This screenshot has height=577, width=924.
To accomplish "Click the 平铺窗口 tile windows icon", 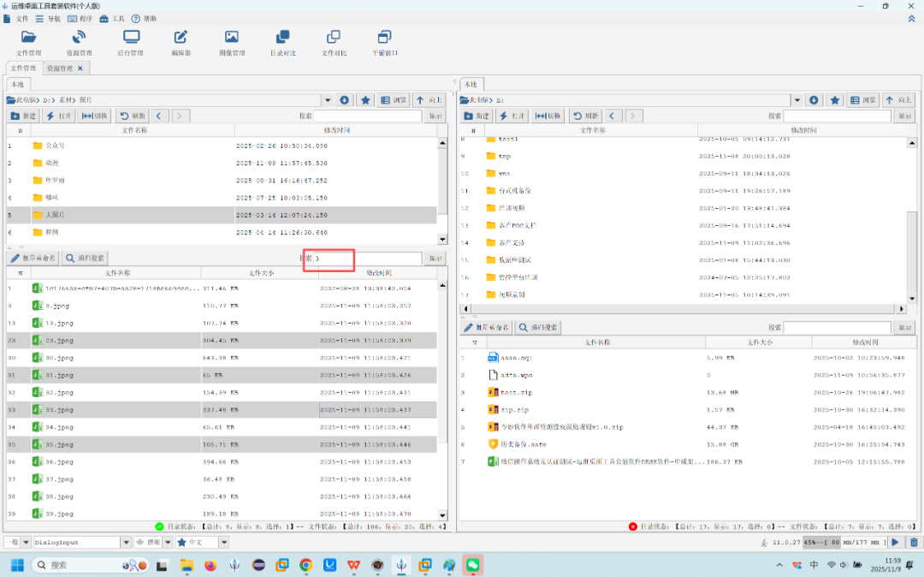I will [384, 43].
